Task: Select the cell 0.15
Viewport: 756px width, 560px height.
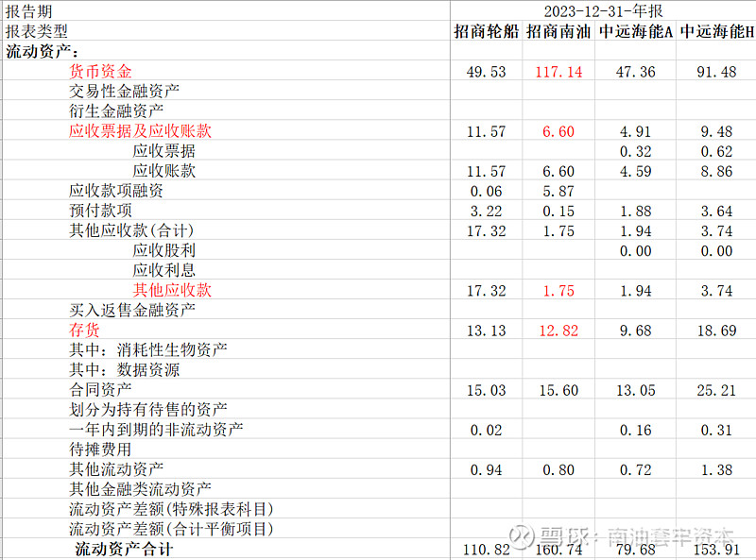Action: 558,212
